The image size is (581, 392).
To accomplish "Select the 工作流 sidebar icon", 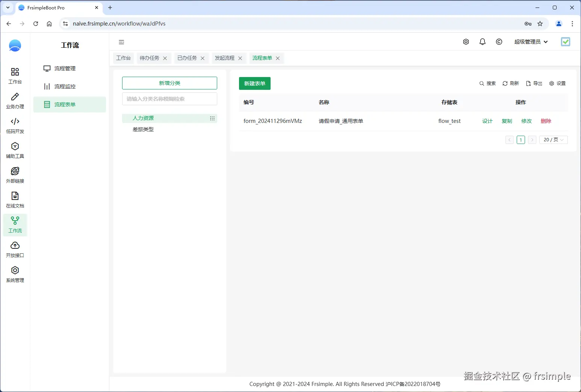I will pos(15,221).
